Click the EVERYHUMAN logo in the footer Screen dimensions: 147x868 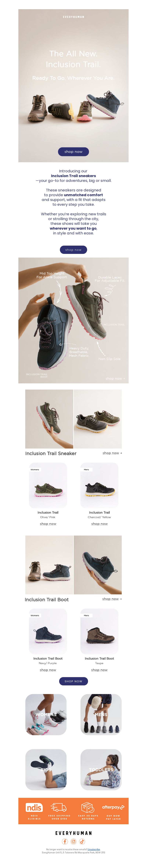pos(73,833)
